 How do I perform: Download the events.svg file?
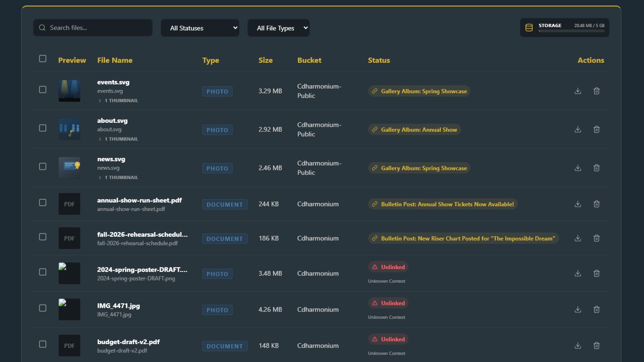(x=578, y=91)
